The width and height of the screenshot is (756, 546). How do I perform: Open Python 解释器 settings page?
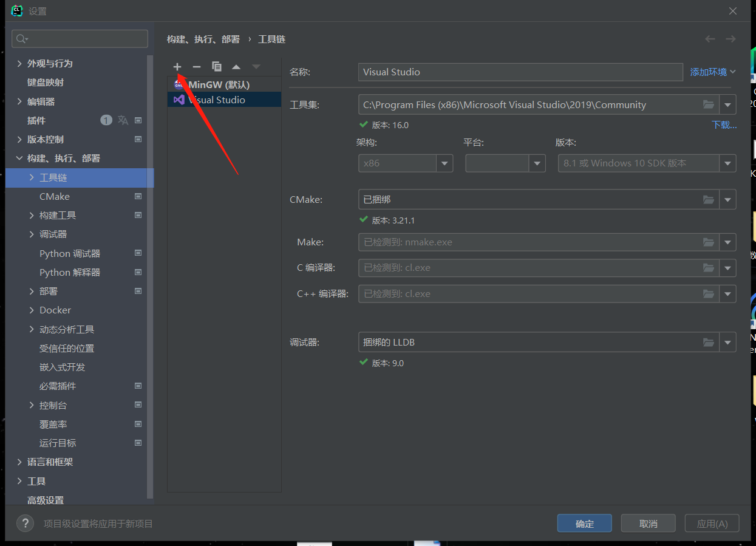[70, 272]
